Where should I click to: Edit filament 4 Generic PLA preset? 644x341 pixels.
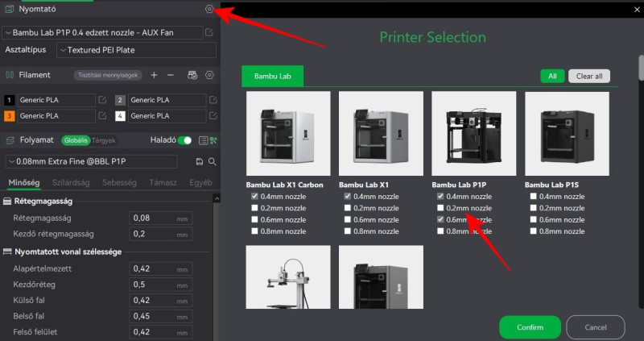tap(213, 116)
